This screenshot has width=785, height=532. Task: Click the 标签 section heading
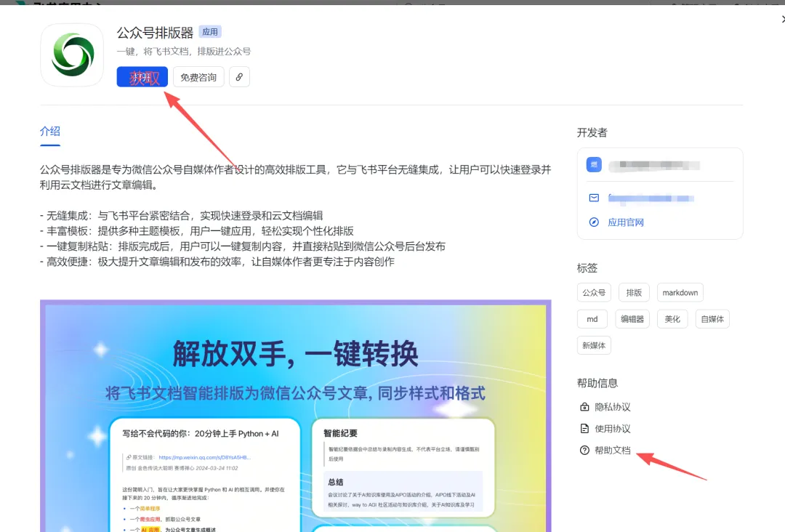click(587, 268)
